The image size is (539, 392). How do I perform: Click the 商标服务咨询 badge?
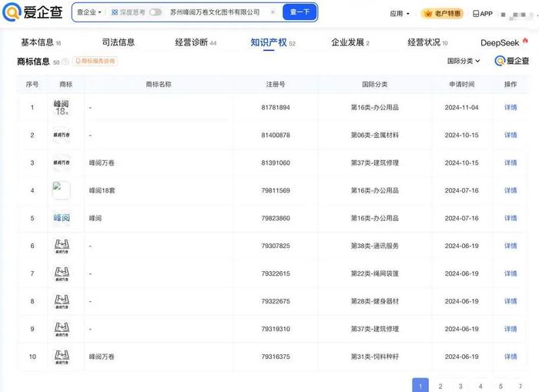pos(95,61)
